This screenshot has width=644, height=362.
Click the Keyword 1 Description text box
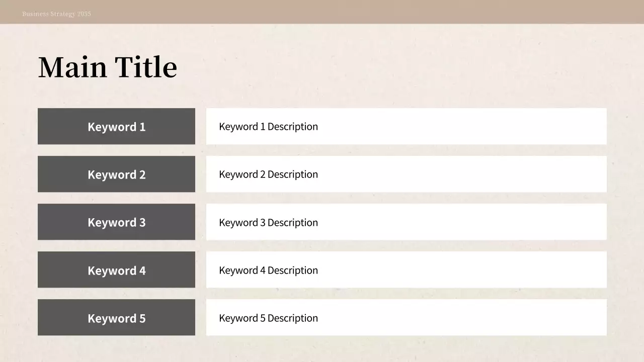pyautogui.click(x=406, y=126)
